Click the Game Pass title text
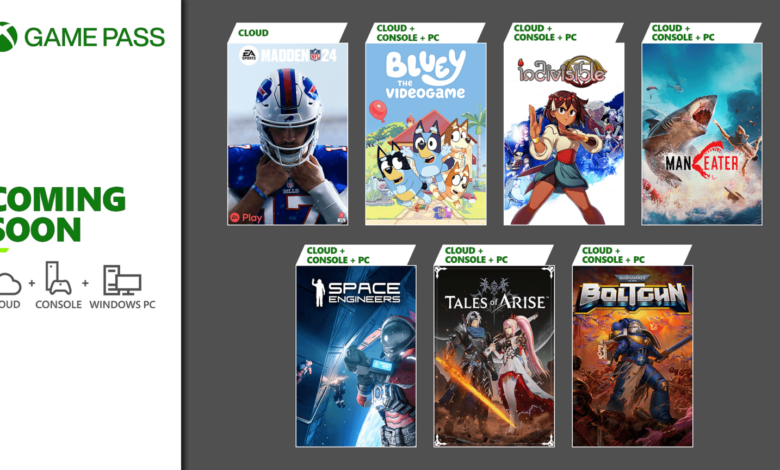Screen dimensions: 780x470 95,37
